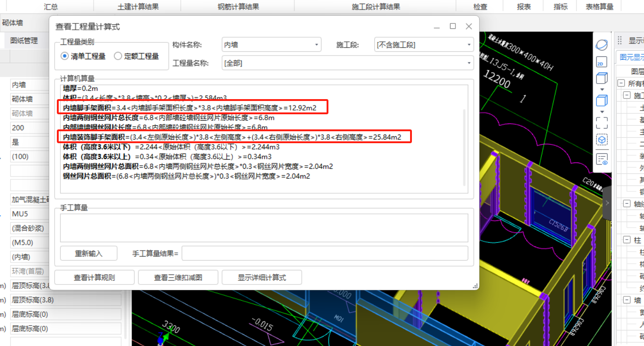Open the 钢筋计算结果 tab
This screenshot has width=644, height=346.
238,6
